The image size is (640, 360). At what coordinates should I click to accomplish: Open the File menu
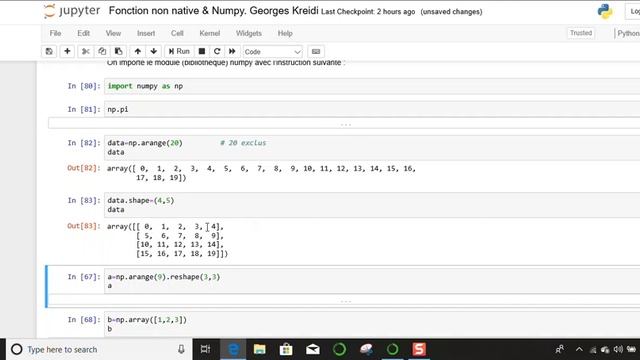pyautogui.click(x=55, y=33)
